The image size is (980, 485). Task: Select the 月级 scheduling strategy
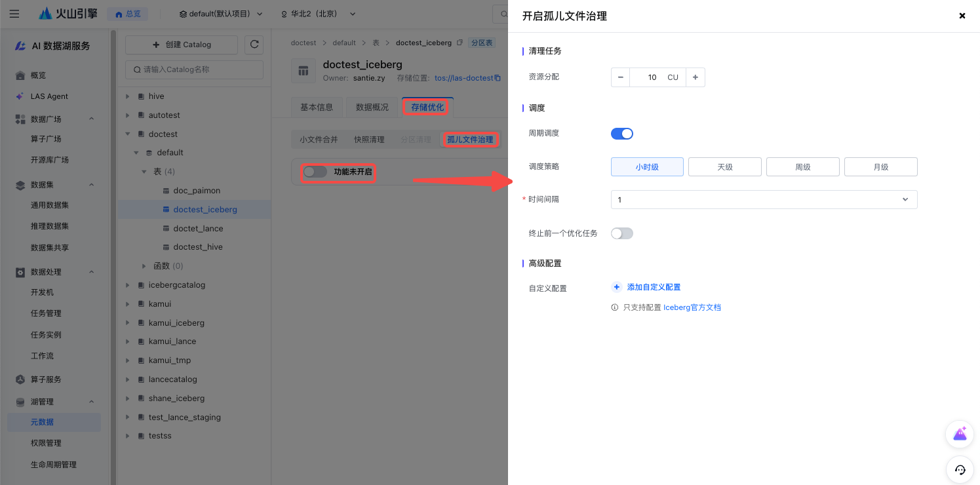point(881,167)
